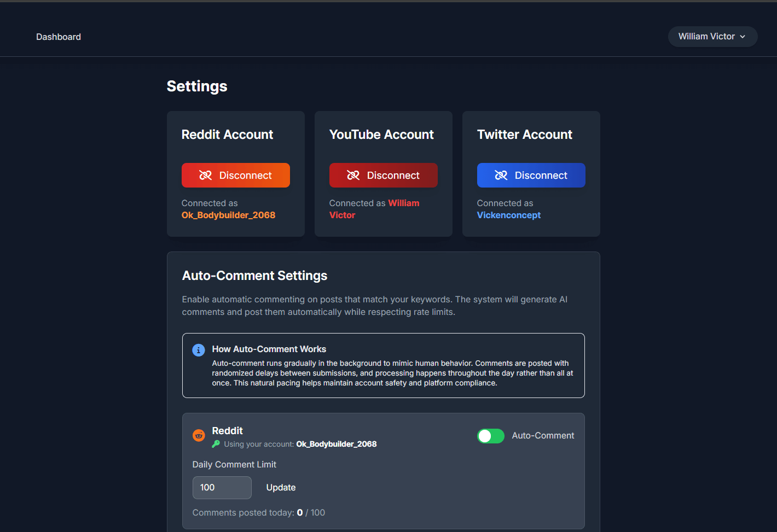Click the unlink icon on YouTube Disconnect
The height and width of the screenshot is (532, 777).
[353, 176]
